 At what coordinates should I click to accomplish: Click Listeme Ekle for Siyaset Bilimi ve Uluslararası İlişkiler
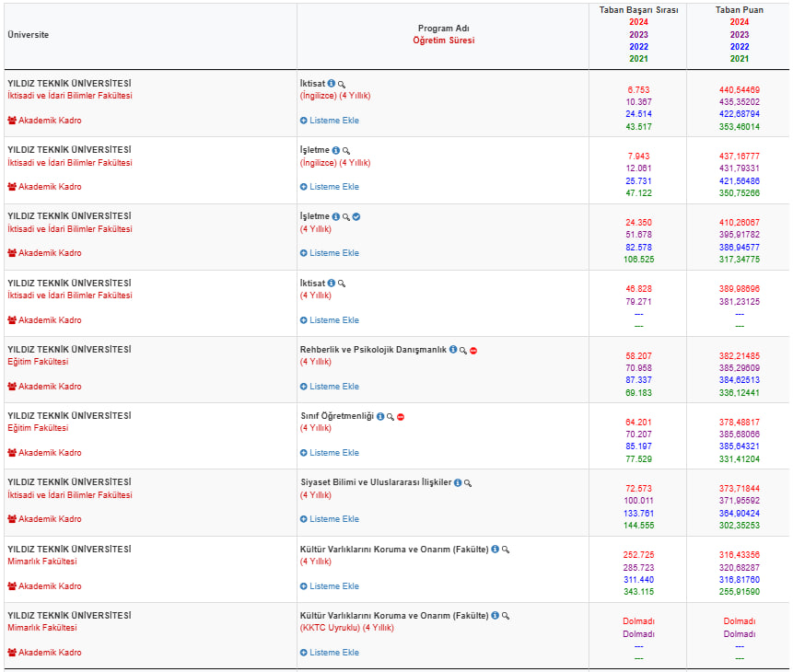[x=329, y=519]
